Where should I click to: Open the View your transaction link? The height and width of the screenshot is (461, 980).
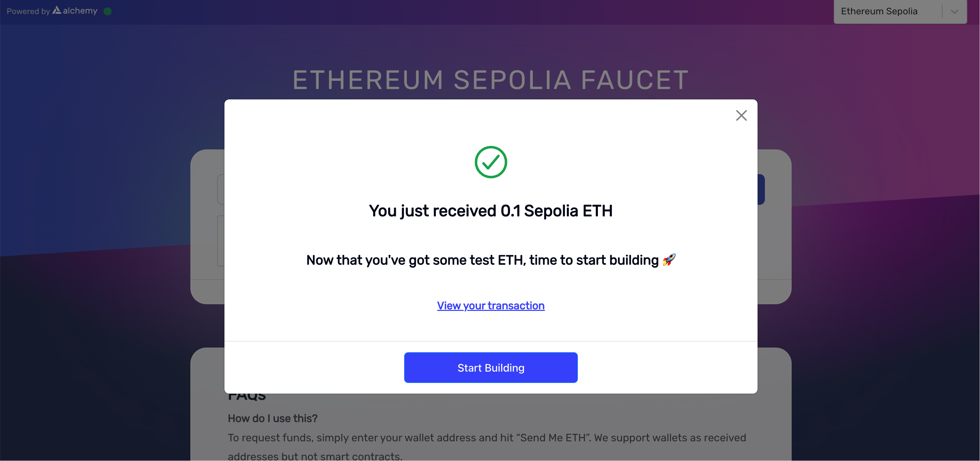coord(491,306)
